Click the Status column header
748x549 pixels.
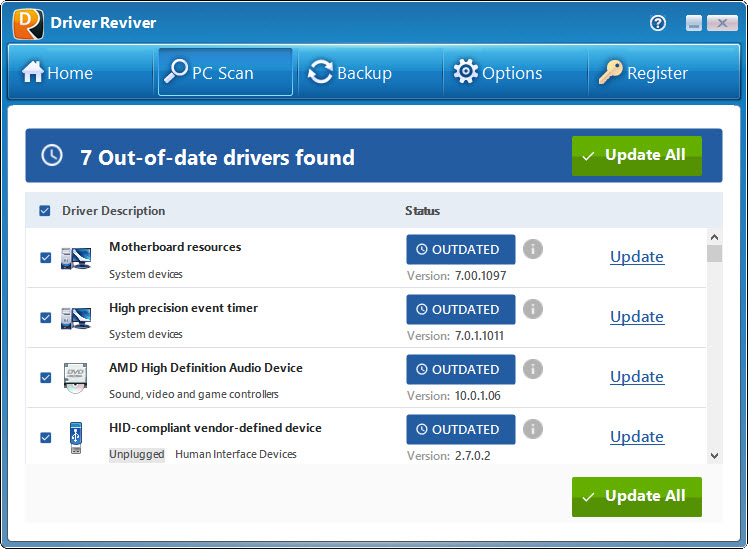pyautogui.click(x=422, y=211)
